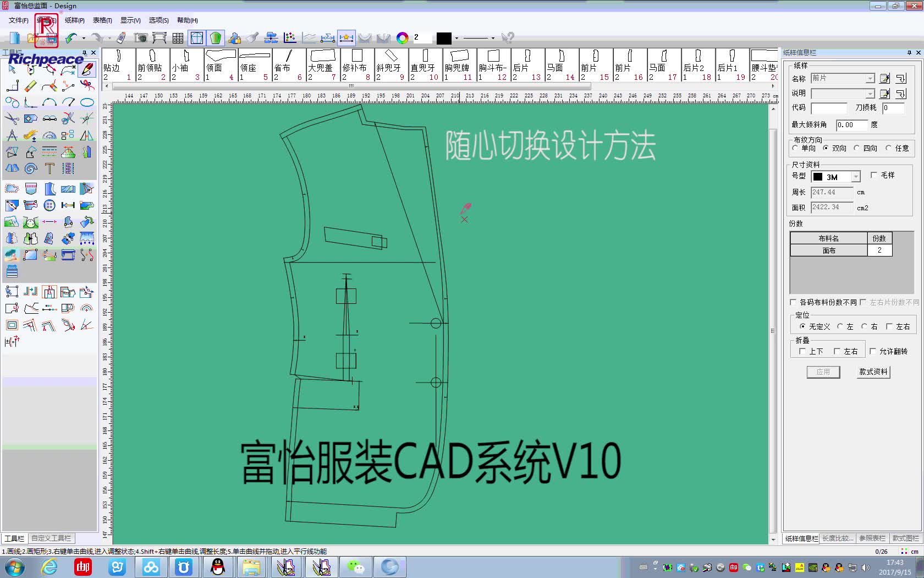The image size is (924, 578).
Task: Select the spiral tool
Action: (x=31, y=168)
